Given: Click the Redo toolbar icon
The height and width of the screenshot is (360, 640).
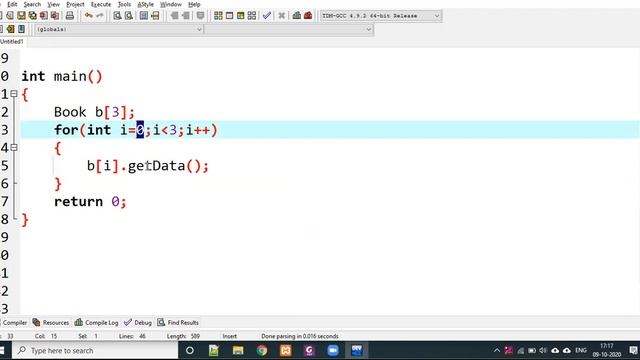Looking at the screenshot, I should (100, 16).
